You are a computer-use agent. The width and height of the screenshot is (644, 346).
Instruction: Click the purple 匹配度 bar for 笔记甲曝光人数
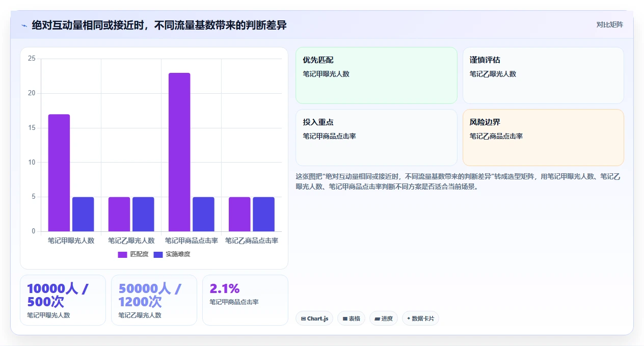[x=59, y=173]
